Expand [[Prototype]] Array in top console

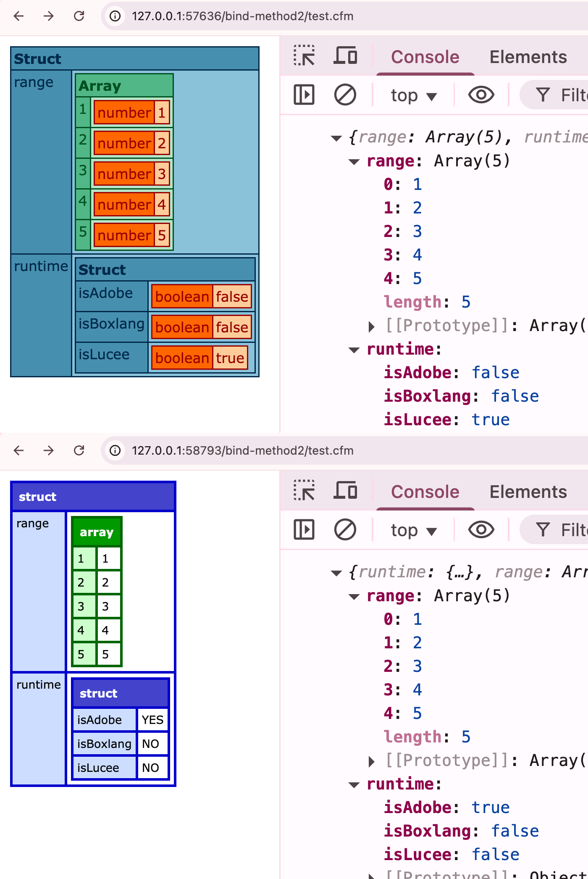coord(371,326)
